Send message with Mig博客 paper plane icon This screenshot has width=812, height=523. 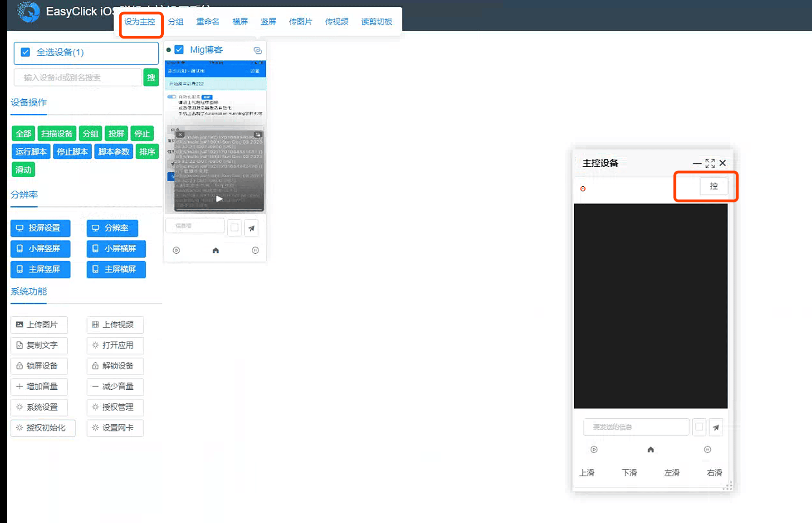(251, 228)
